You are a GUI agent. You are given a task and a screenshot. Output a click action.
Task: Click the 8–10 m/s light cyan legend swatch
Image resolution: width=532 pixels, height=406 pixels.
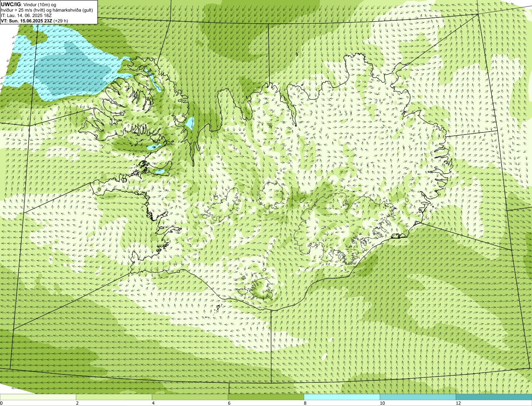342,397
